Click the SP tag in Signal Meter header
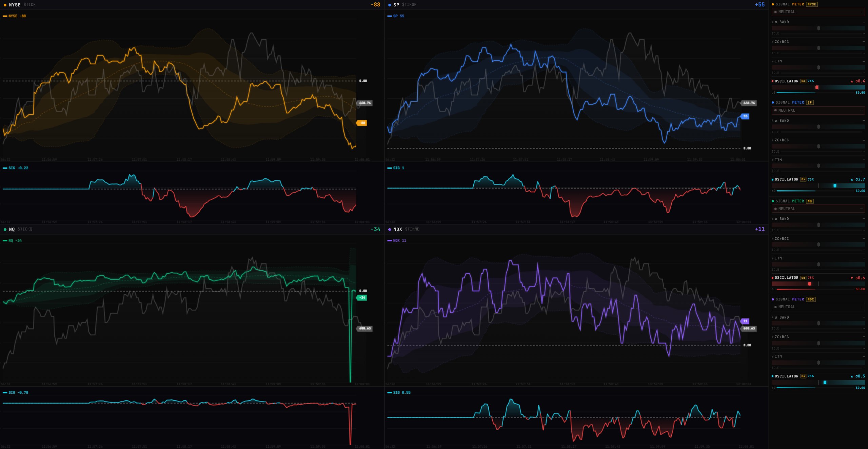The height and width of the screenshot is (449, 868). click(x=809, y=102)
